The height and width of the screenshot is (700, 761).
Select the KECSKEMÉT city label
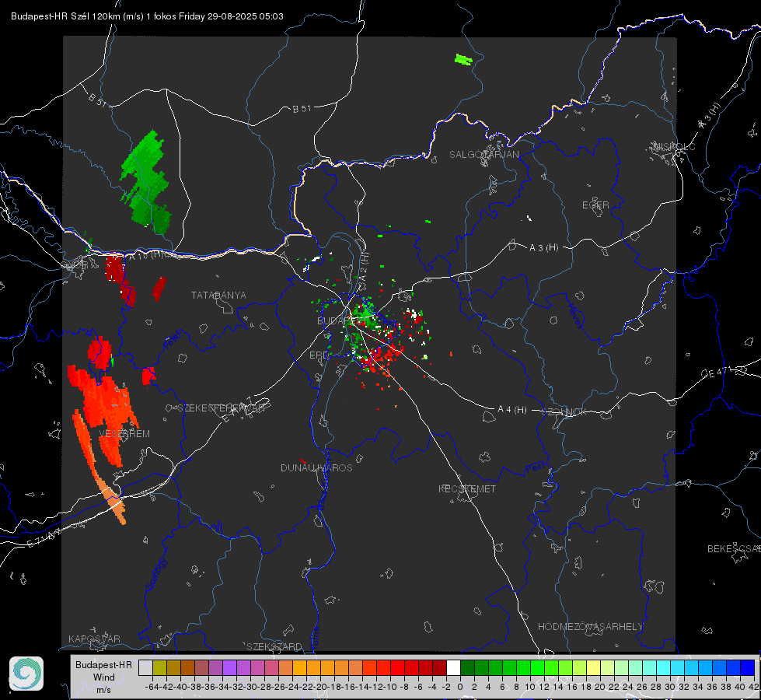pos(467,489)
